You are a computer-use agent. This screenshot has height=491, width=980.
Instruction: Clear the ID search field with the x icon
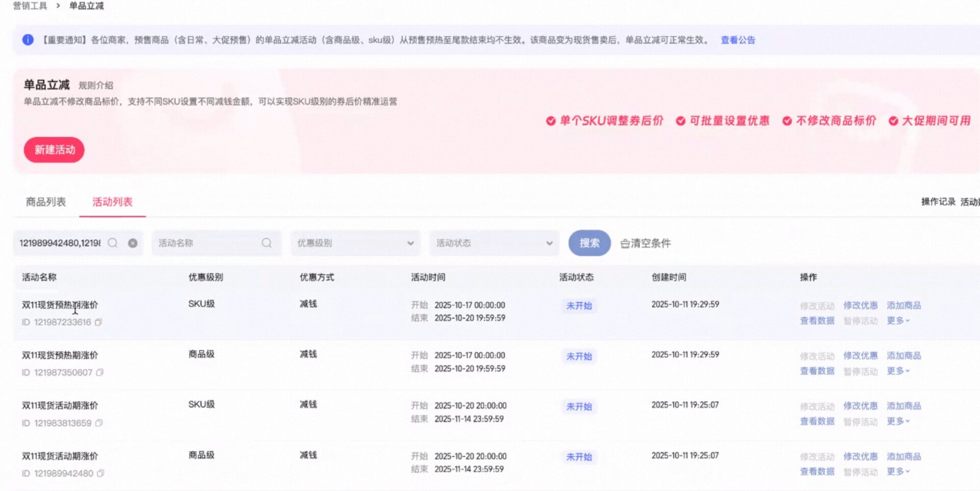pos(133,243)
